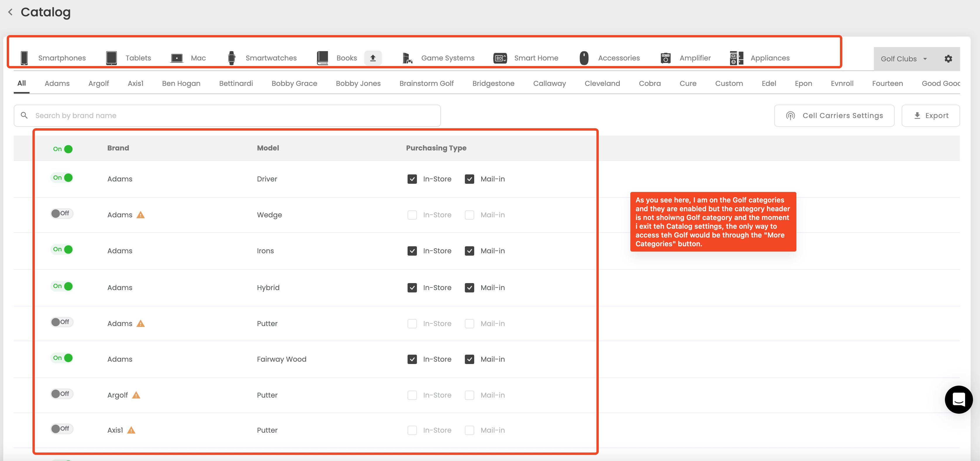This screenshot has height=461, width=980.
Task: Open the Smartphones category
Action: click(62, 58)
